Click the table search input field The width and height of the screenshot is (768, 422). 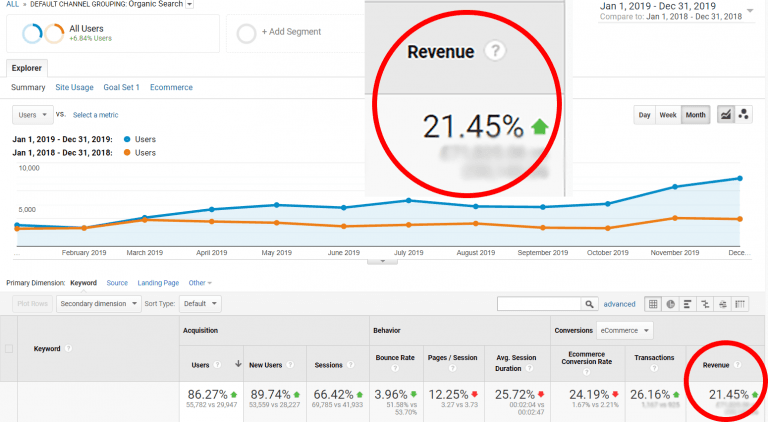pos(538,303)
